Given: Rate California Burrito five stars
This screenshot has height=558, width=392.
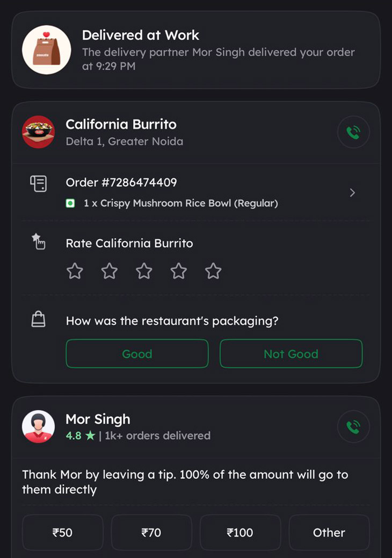Looking at the screenshot, I should tap(213, 271).
